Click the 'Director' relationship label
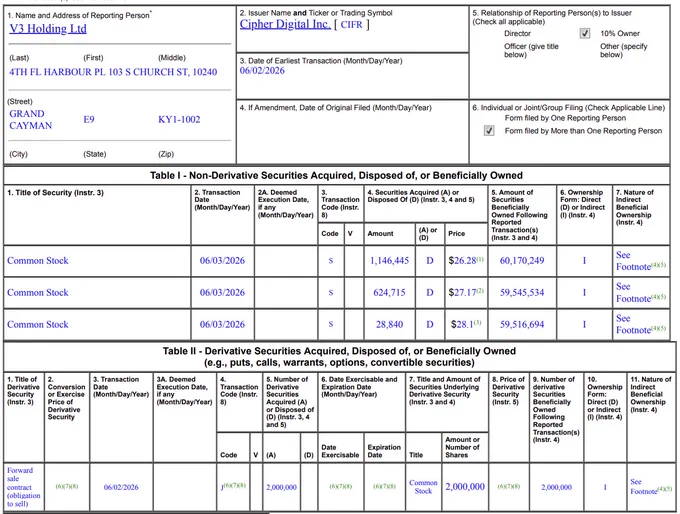The width and height of the screenshot is (680, 514). tap(517, 33)
